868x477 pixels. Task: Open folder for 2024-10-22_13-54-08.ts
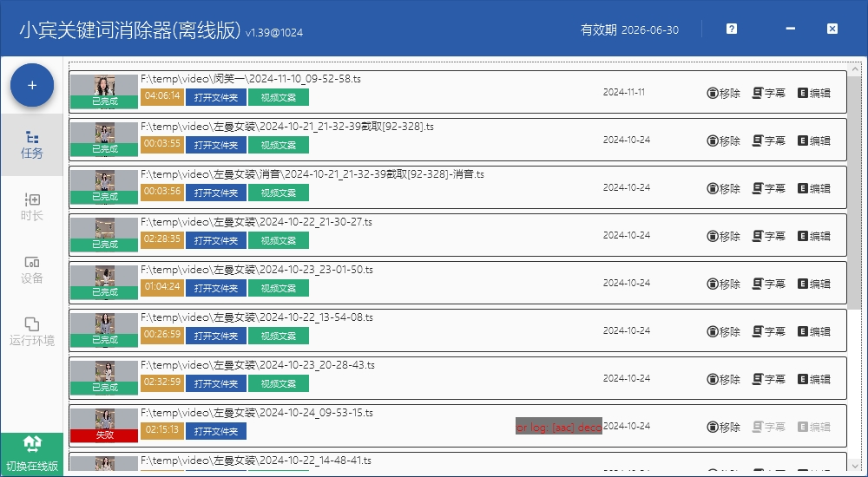[x=216, y=336]
